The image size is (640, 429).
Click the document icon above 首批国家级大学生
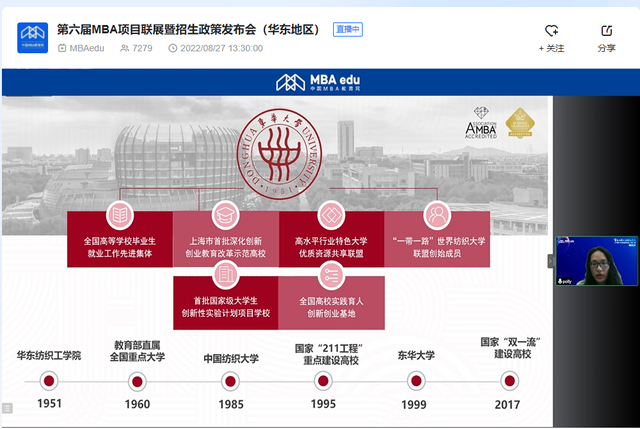point(225,274)
